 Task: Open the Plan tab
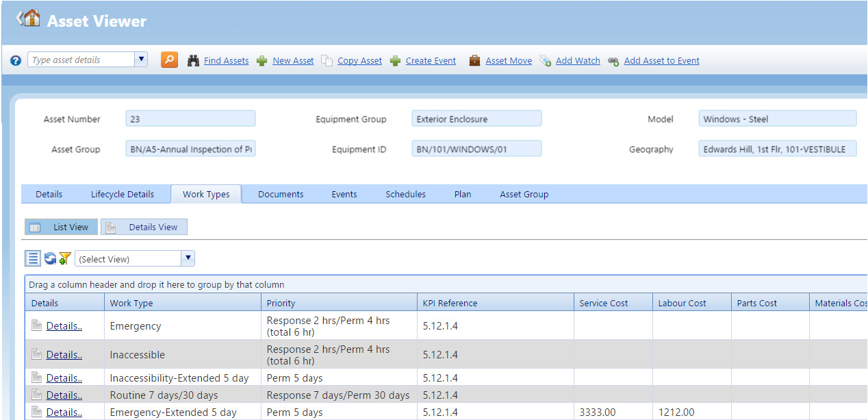[463, 194]
